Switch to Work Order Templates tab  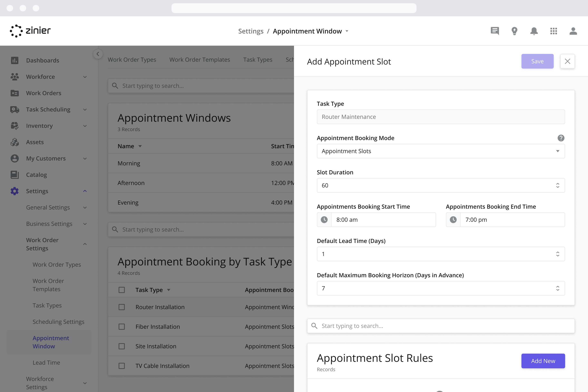coord(199,59)
